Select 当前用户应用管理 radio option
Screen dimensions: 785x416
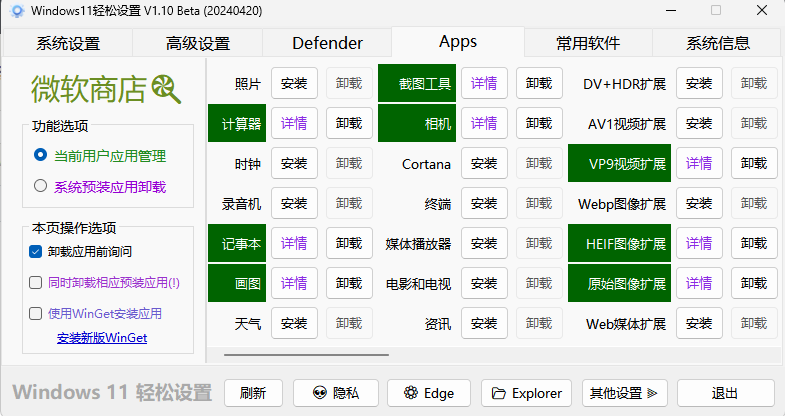40,155
